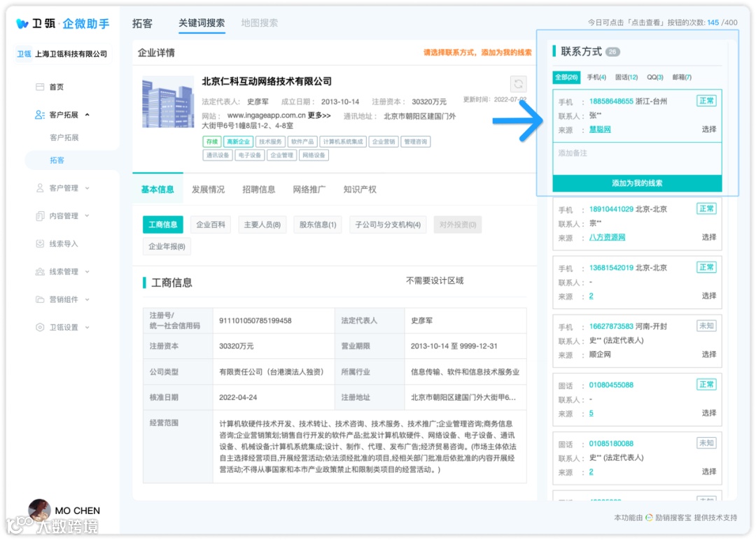Click the 营销组件 folder icon
756x540 pixels.
(40, 299)
